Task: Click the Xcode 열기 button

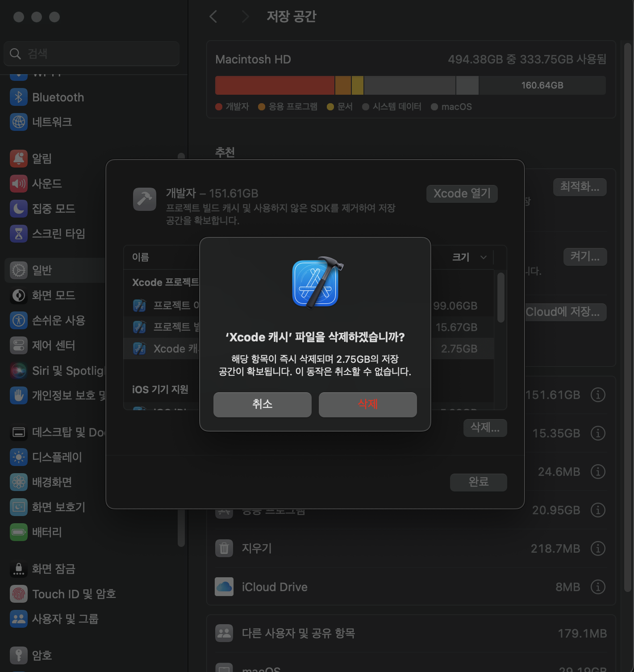Action: pos(462,193)
